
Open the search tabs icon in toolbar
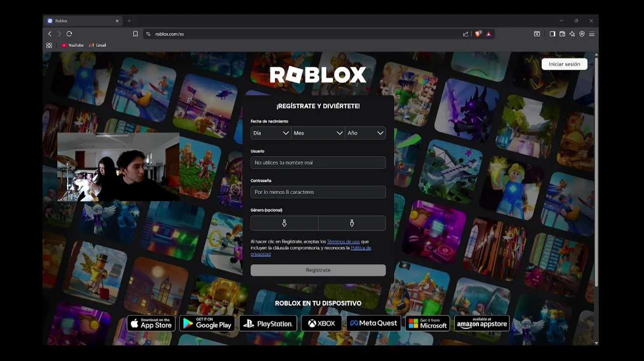point(537,34)
